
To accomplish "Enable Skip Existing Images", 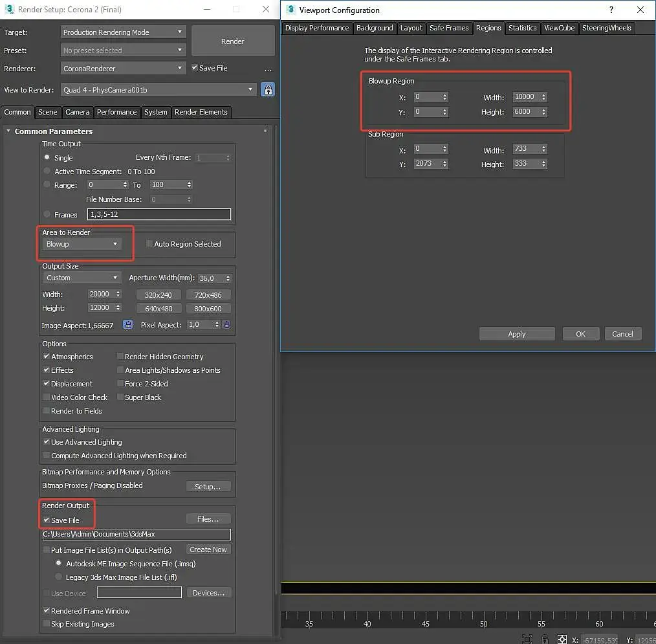I will 47,623.
